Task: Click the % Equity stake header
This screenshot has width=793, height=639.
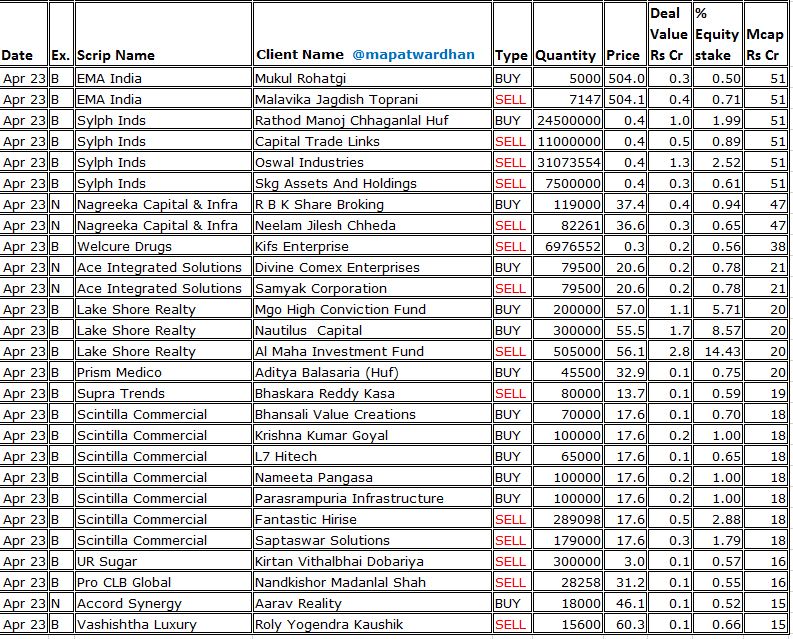Action: pos(717,34)
